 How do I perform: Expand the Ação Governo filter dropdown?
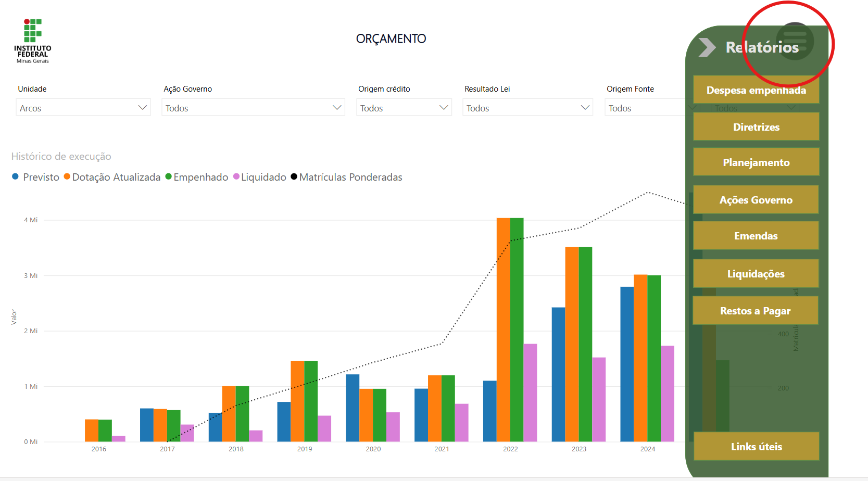[253, 108]
